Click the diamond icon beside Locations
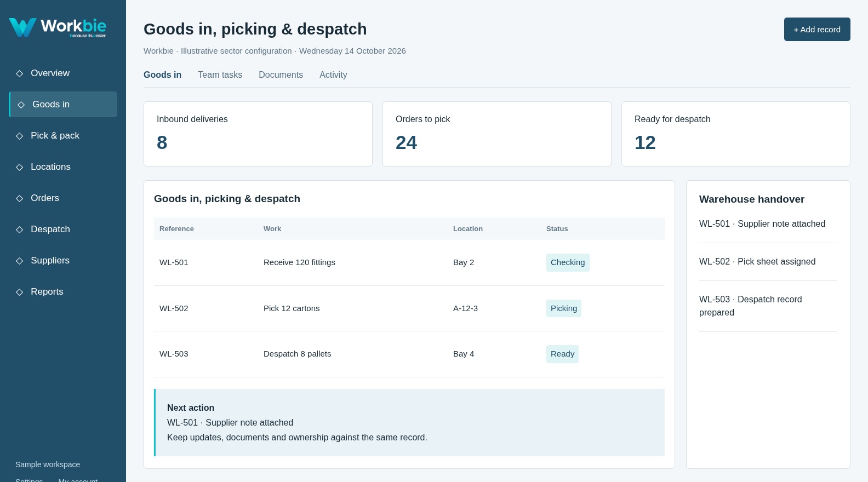The image size is (868, 482). [20, 167]
